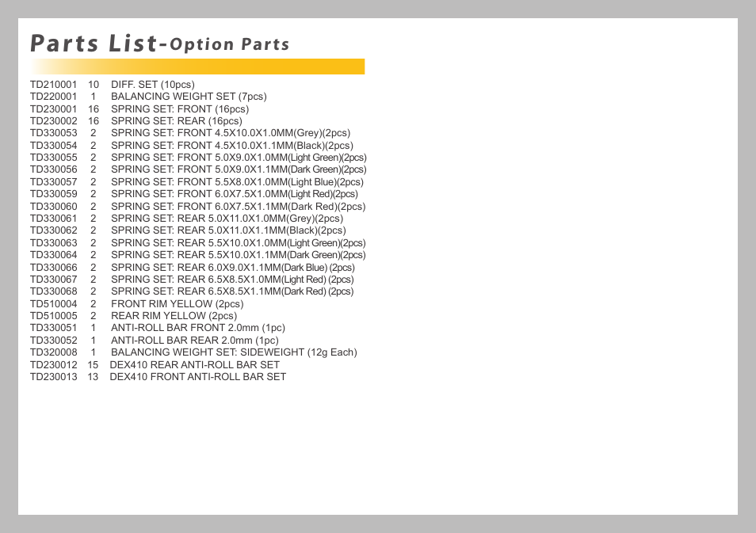The image size is (756, 533).
Task: Click rear spring 6.5X8.5X1.0MM(Light Red) entry
Action: pyautogui.click(x=232, y=280)
